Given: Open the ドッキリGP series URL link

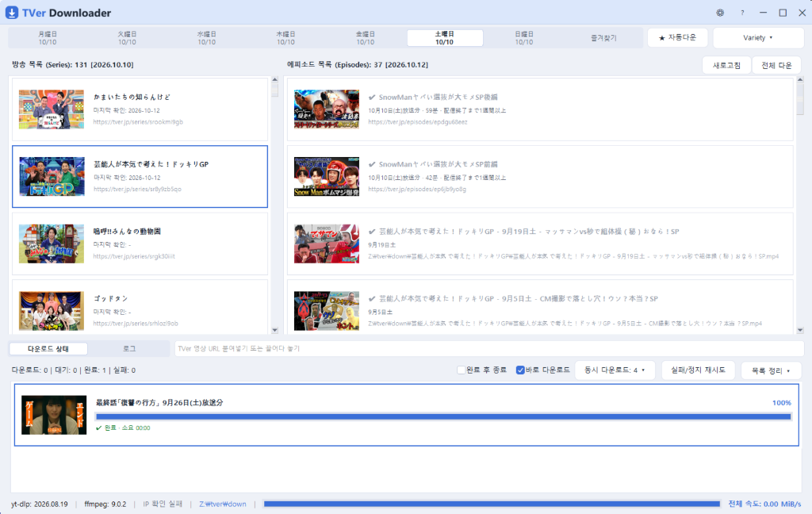Looking at the screenshot, I should (x=137, y=190).
